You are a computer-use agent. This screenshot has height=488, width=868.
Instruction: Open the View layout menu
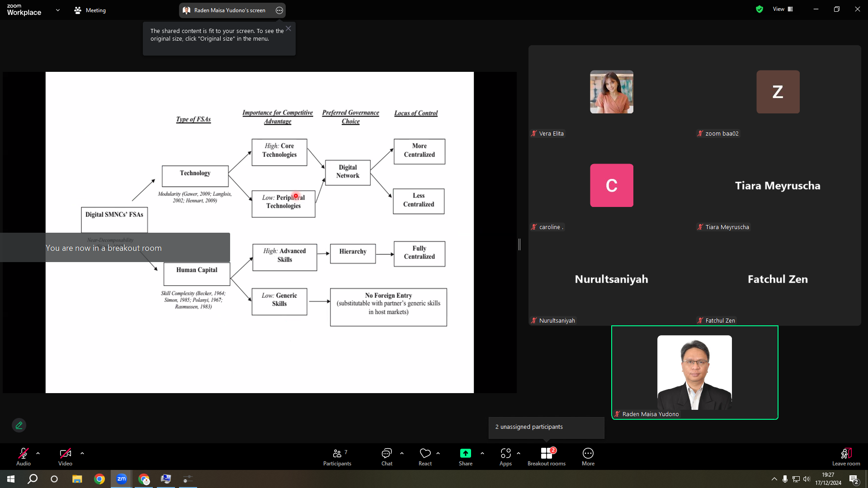point(783,9)
